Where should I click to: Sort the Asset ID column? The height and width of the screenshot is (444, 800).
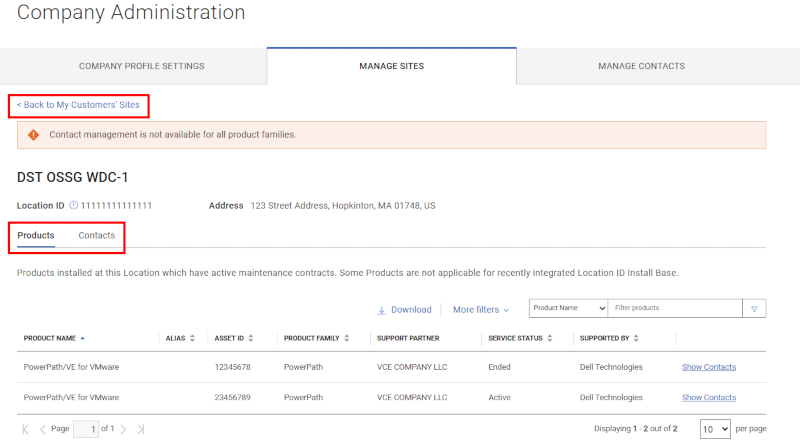point(251,339)
